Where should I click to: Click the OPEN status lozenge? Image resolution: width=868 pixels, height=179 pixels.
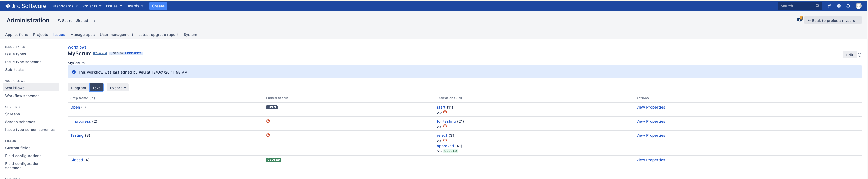point(272,107)
